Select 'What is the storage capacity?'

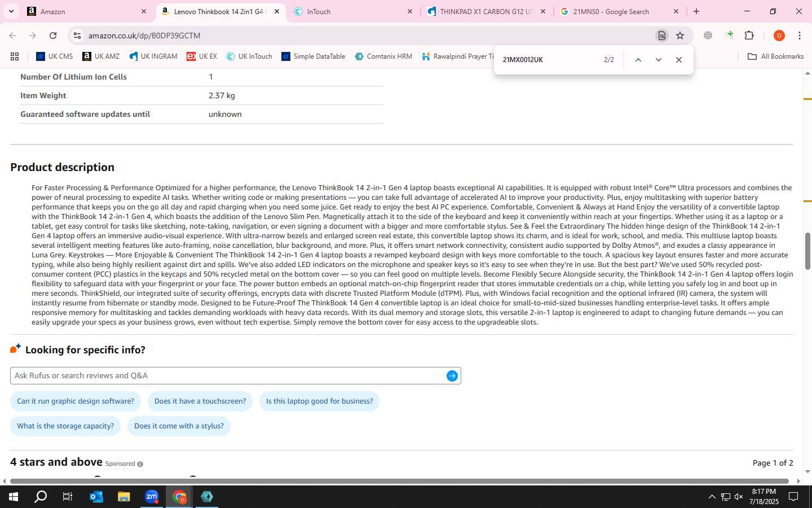coord(65,426)
